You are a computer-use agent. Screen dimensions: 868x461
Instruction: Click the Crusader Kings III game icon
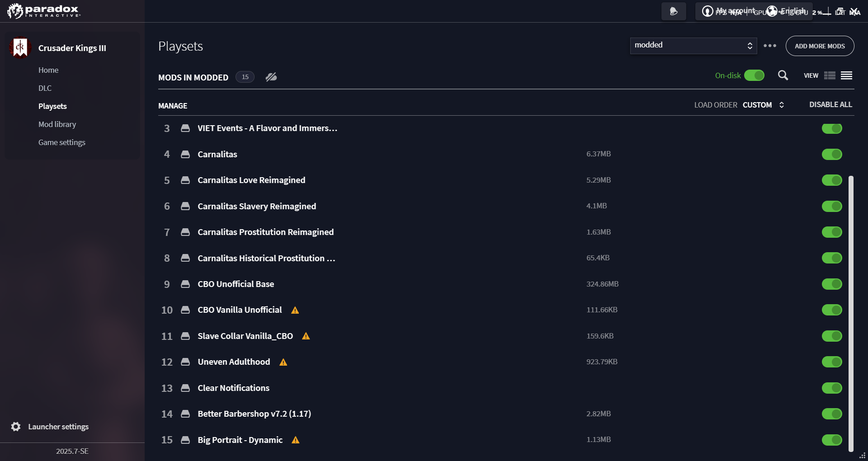coord(20,47)
